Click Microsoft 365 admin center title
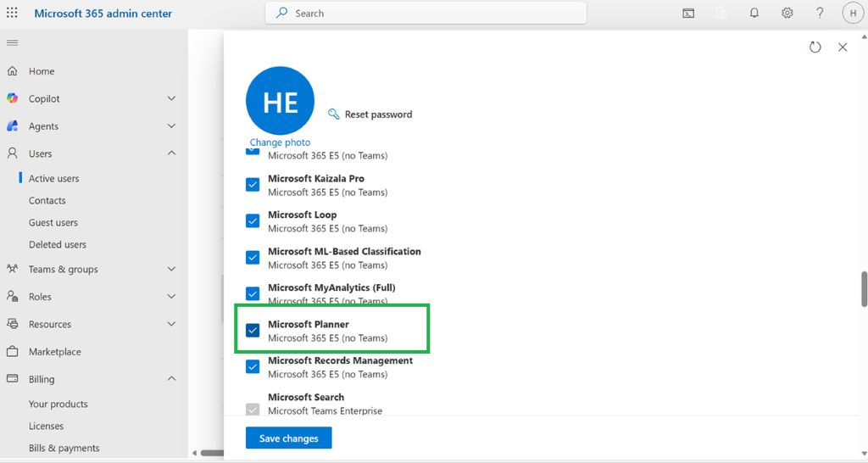This screenshot has height=463, width=868. (x=103, y=14)
